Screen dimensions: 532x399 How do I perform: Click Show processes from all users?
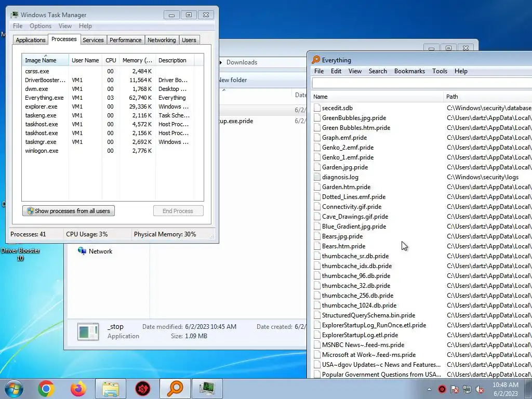[69, 211]
